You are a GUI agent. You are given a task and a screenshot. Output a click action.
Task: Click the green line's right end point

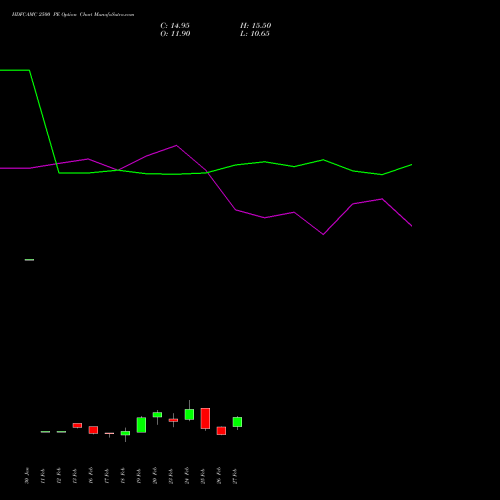(412, 165)
